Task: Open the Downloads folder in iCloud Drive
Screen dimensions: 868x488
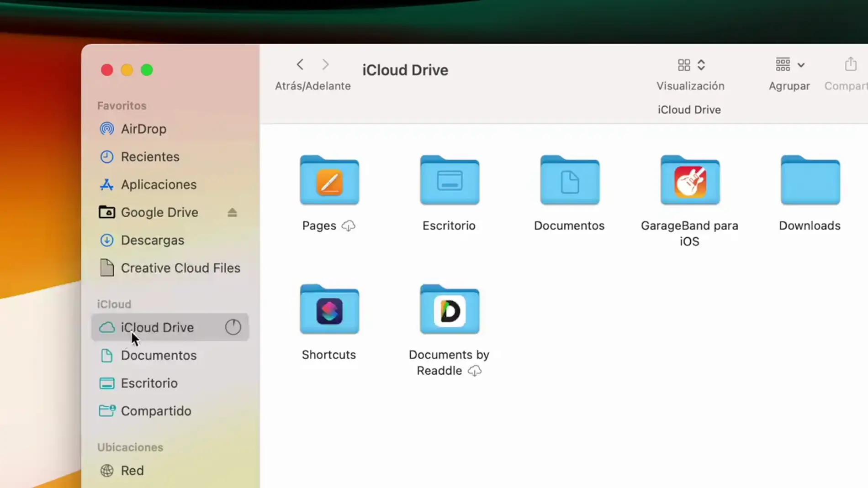Action: coord(809,180)
